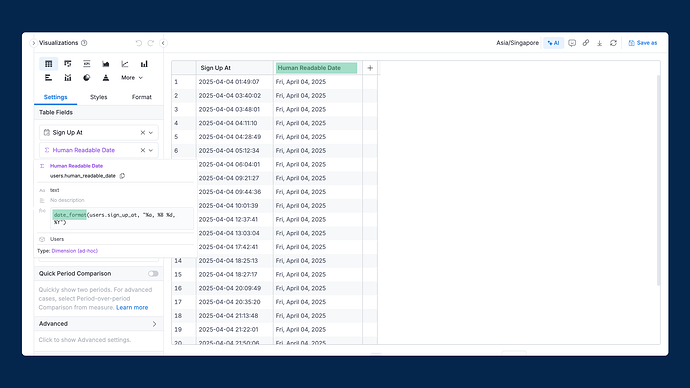The width and height of the screenshot is (690, 388).
Task: Pick the pyramid chart visualization
Action: 106,77
